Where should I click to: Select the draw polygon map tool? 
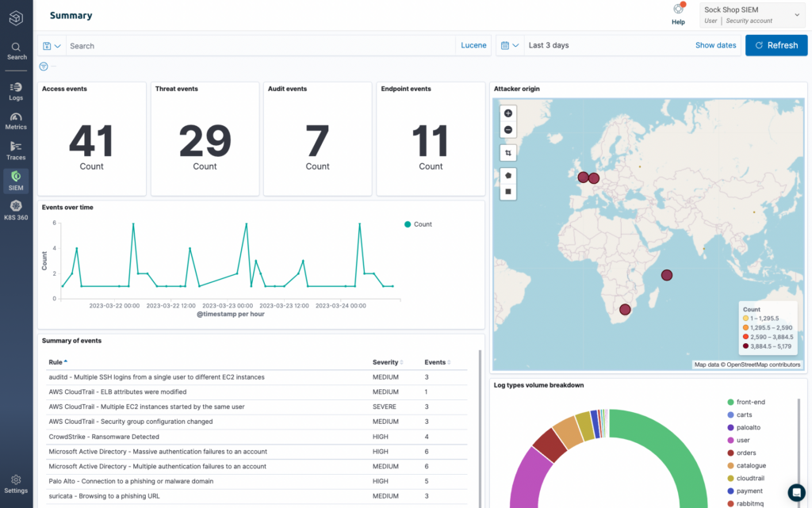click(508, 175)
